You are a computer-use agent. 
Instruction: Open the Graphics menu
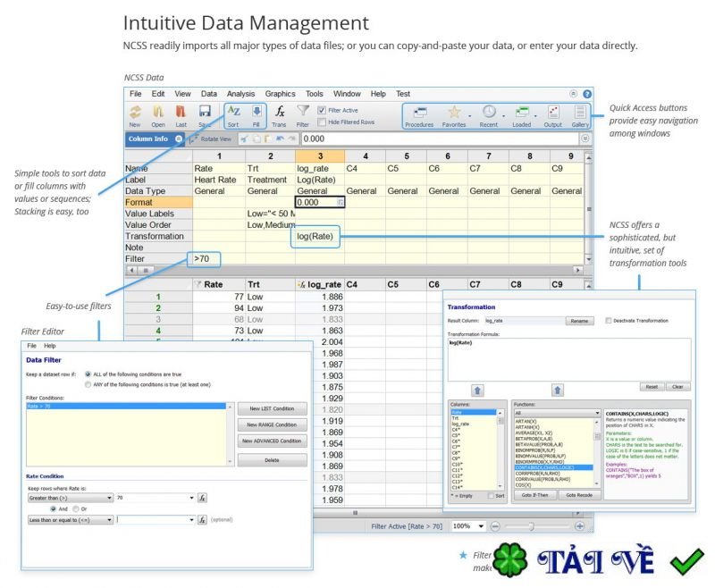point(280,94)
